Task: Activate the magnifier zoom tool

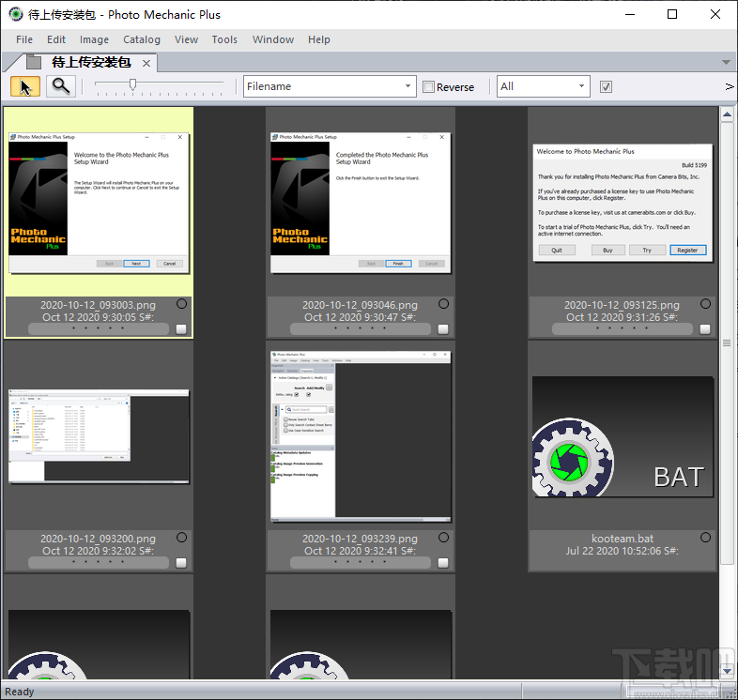Action: pyautogui.click(x=61, y=86)
